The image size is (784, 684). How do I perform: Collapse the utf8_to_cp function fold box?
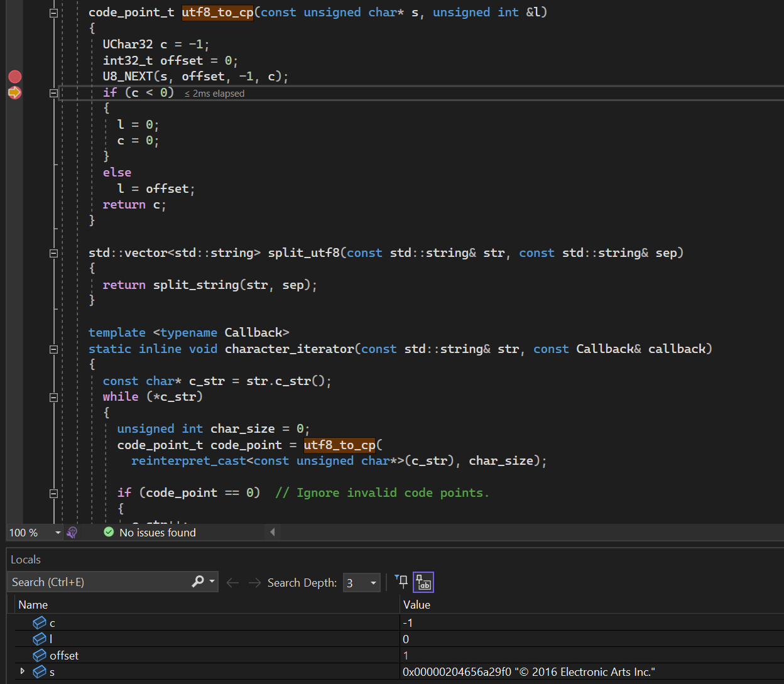click(x=53, y=13)
